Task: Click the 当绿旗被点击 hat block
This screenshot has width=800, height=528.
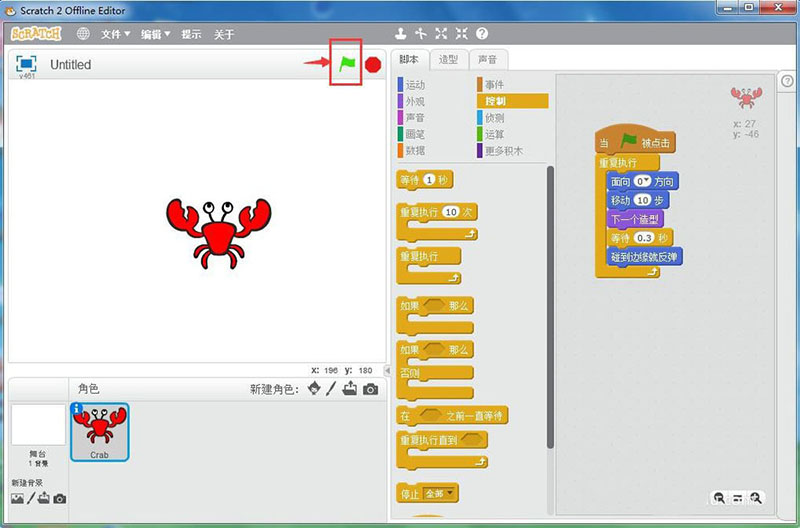Action: (635, 139)
